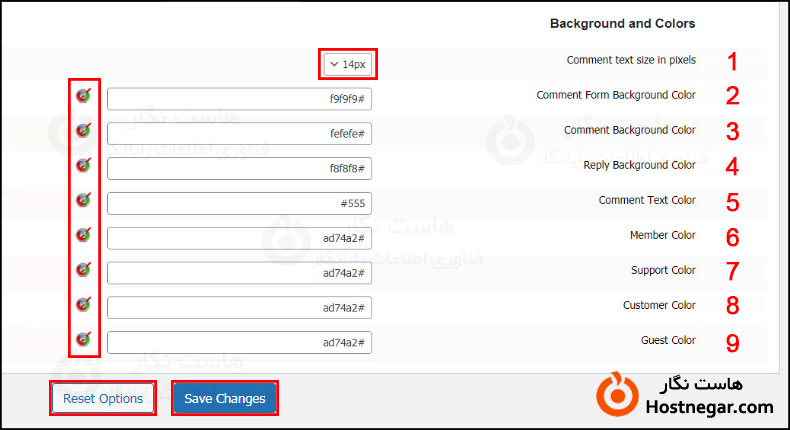The height and width of the screenshot is (430, 790).
Task: Open color picker icon beside Comment Background Color
Action: pos(84,130)
